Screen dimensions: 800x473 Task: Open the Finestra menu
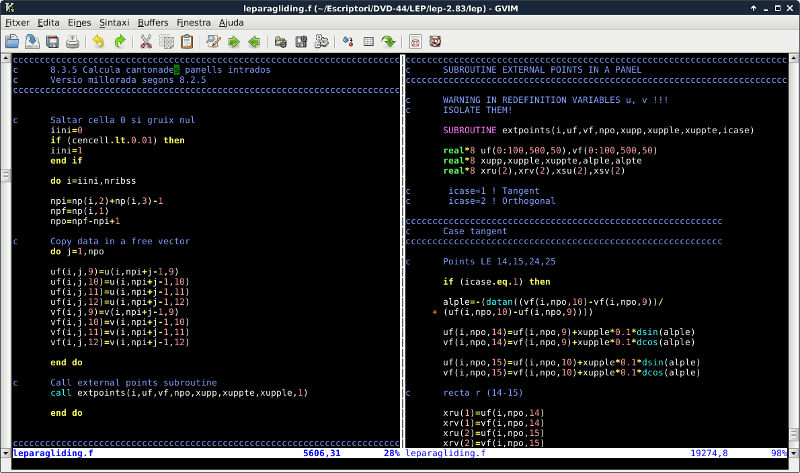(x=193, y=22)
